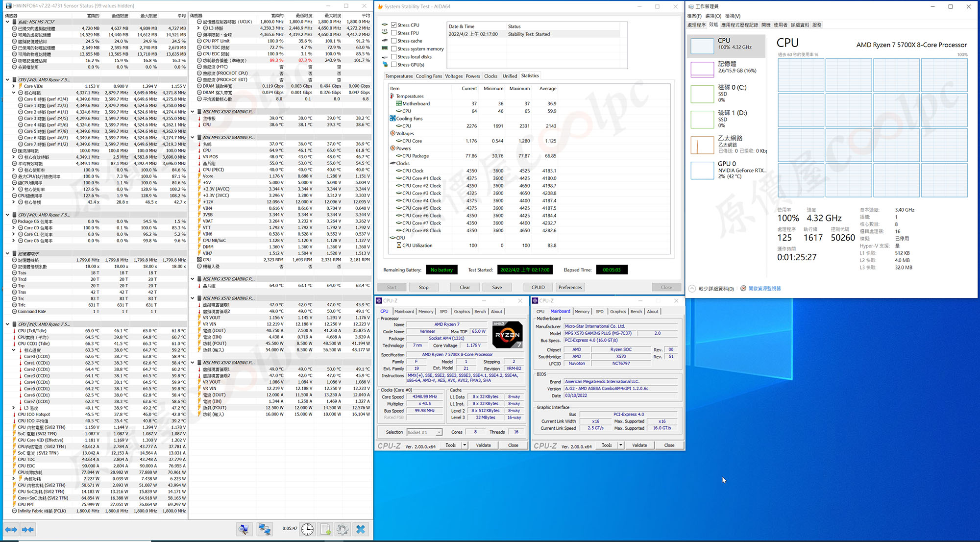This screenshot has height=542, width=980.
Task: Collapse MSI MS-7C37 system section in HWiNFO
Action: [x=7, y=22]
